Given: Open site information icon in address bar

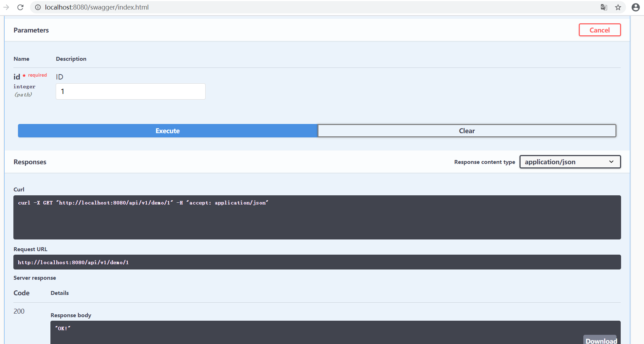Looking at the screenshot, I should [x=38, y=7].
